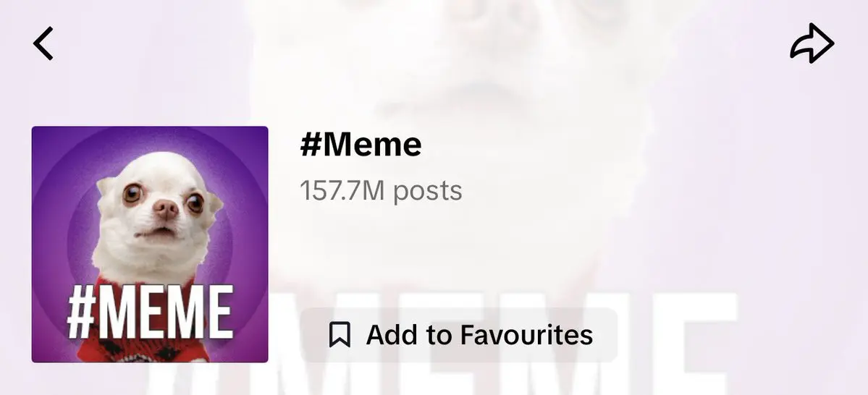The width and height of the screenshot is (868, 395).
Task: Tap the curved share arrow at top right
Action: pyautogui.click(x=812, y=43)
